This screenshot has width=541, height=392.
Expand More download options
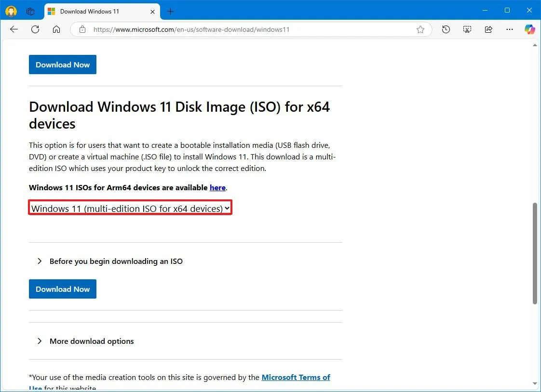tap(92, 341)
